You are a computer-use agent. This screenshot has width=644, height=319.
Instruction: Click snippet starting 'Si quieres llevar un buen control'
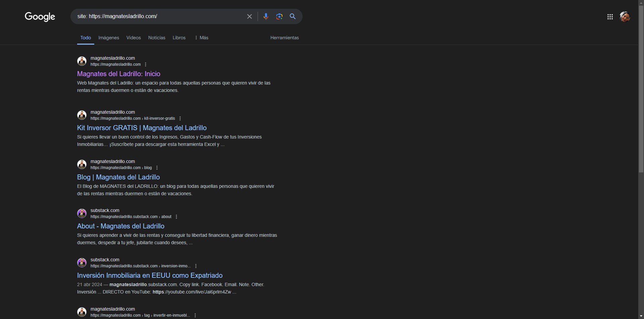(169, 141)
